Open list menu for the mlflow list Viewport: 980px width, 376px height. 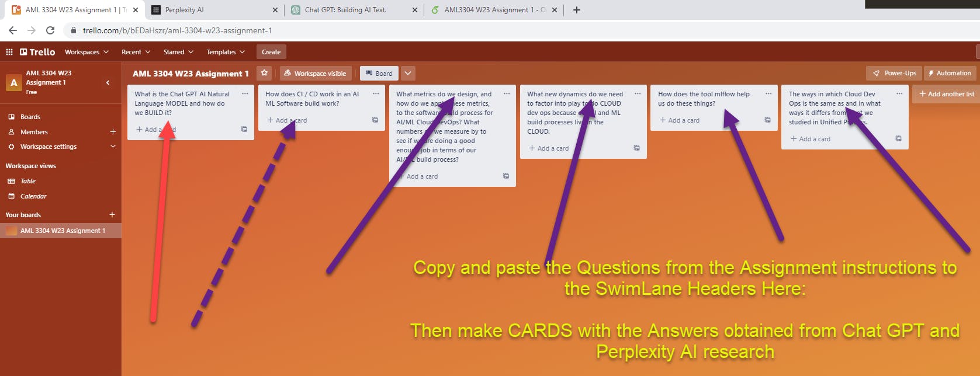click(x=768, y=94)
